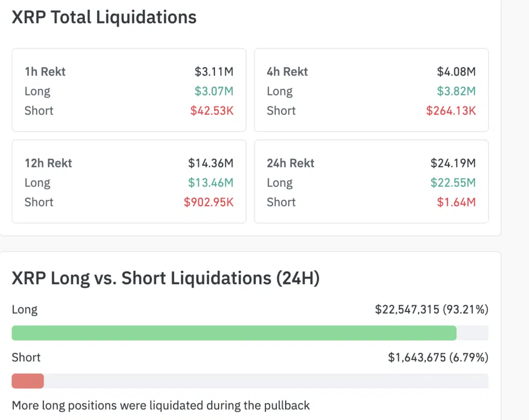Select the 12h short value $902.95K

209,202
